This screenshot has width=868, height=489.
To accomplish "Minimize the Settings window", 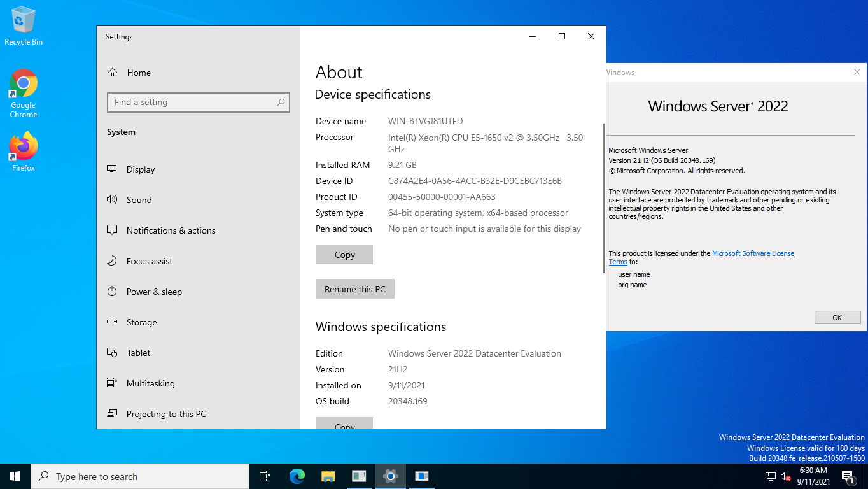I will click(x=533, y=36).
